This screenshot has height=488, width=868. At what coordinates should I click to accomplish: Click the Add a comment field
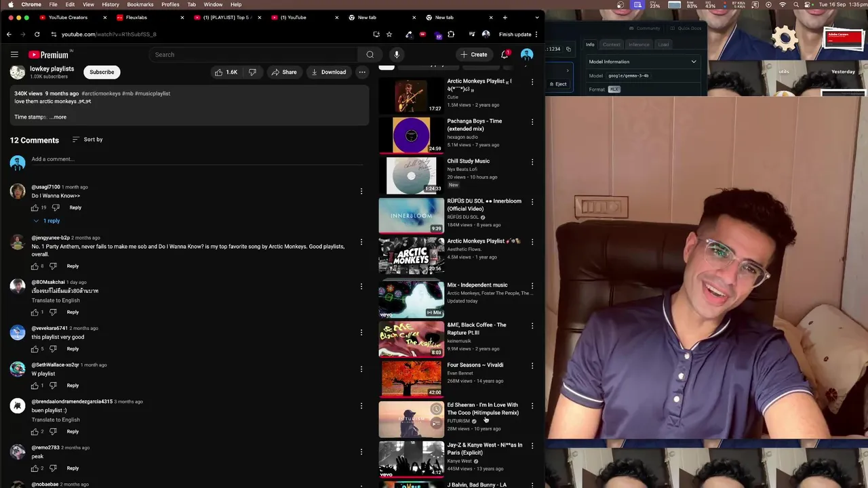[197, 159]
